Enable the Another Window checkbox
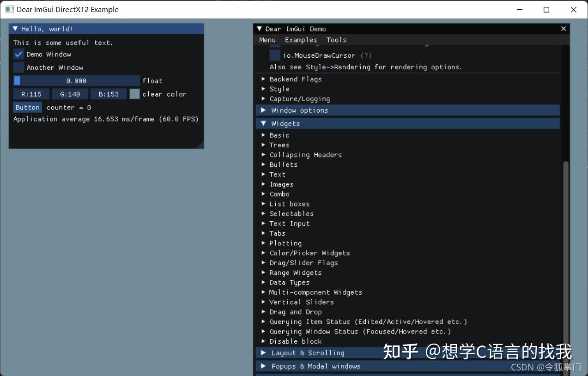588x376 pixels. point(18,67)
